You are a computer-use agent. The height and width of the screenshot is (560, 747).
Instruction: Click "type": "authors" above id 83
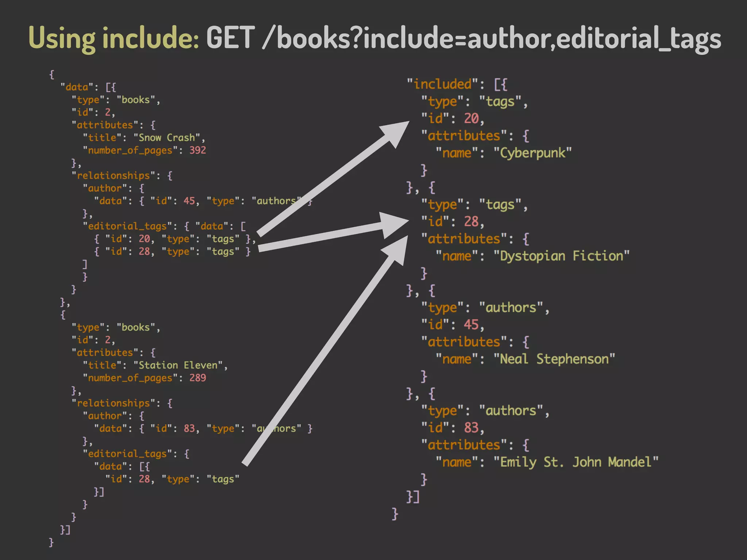[485, 411]
